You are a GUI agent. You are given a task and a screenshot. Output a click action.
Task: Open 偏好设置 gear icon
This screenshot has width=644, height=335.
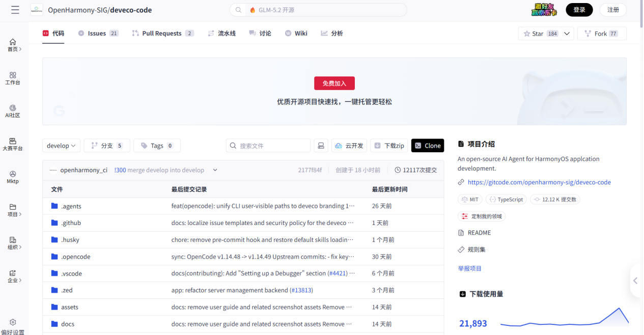13,322
